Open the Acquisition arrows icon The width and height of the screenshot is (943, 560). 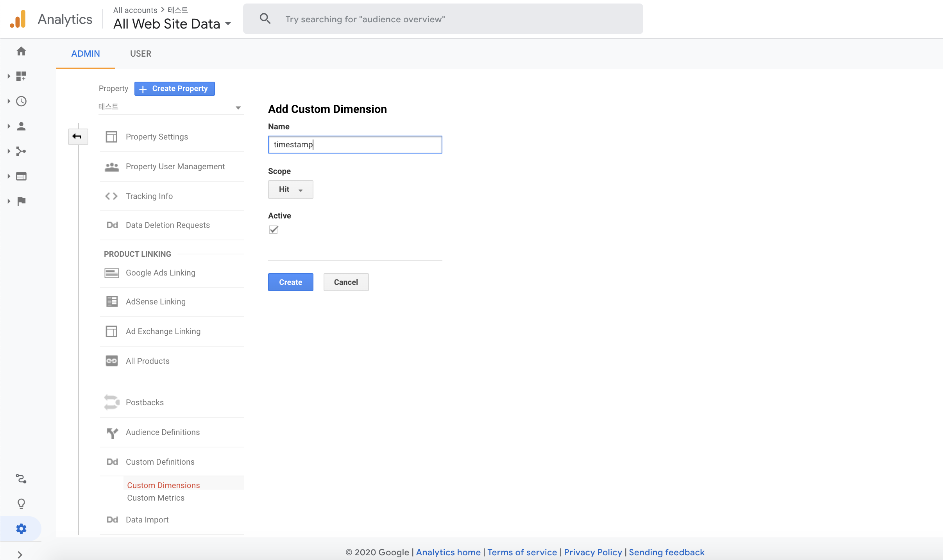[x=21, y=151]
